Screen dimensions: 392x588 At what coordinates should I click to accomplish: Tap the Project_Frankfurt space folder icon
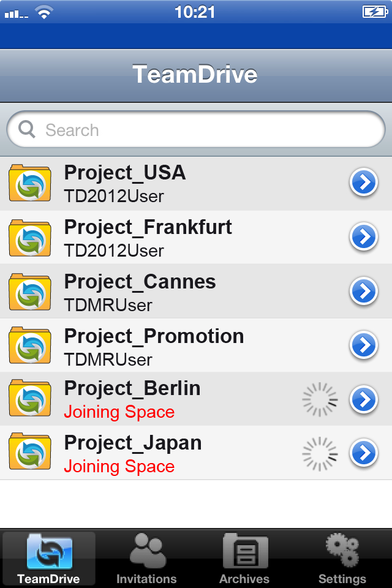tap(30, 238)
